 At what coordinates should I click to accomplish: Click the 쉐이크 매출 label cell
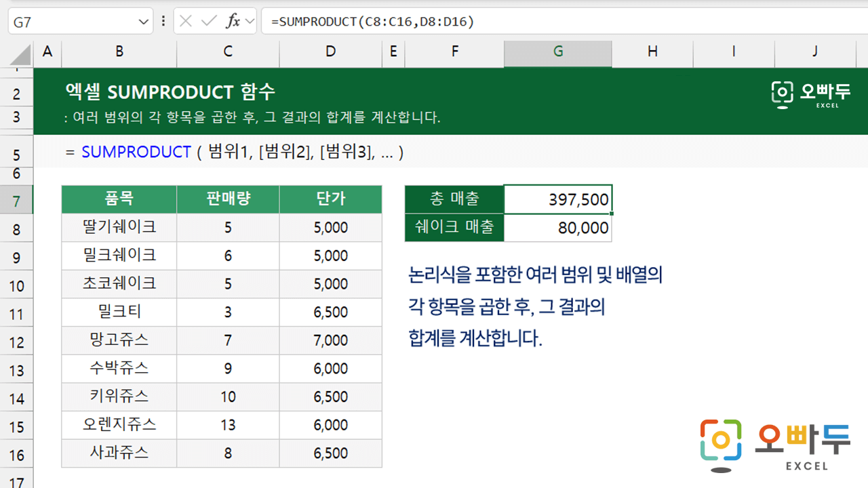tap(454, 228)
